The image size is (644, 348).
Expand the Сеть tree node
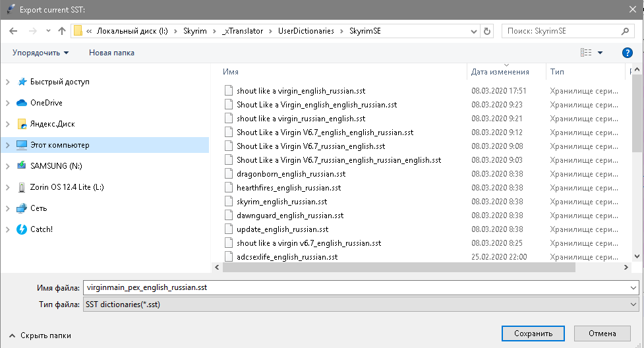point(7,208)
